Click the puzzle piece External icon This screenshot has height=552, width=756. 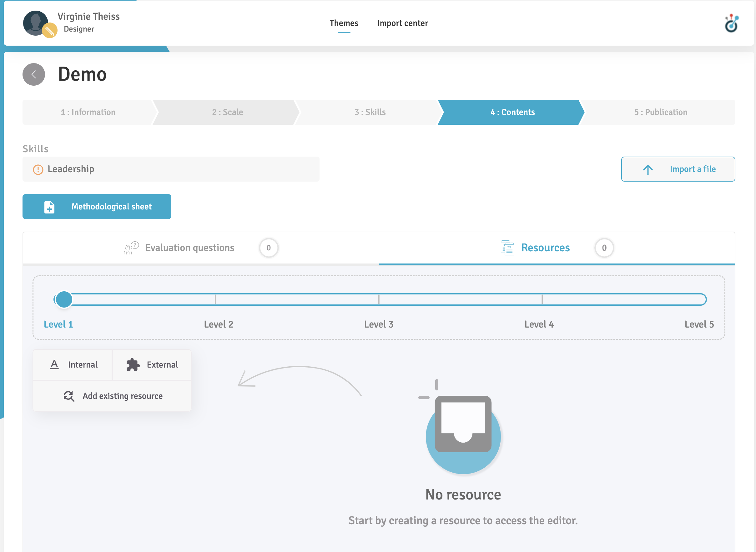[133, 364]
